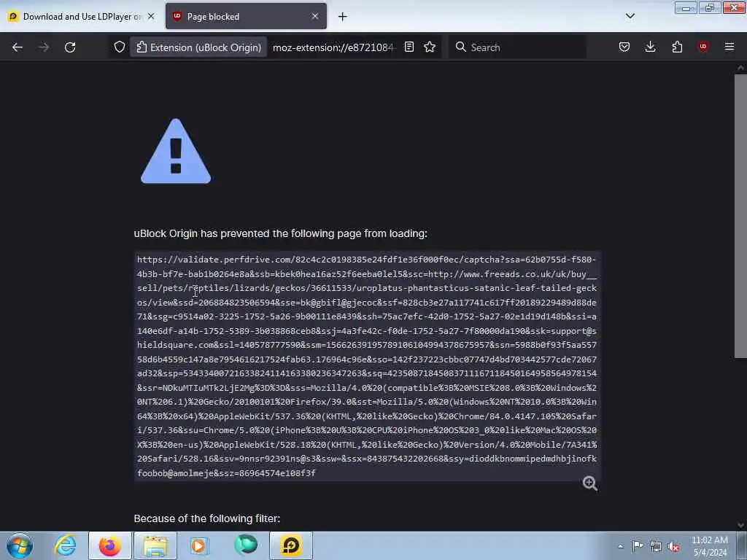Open the Firefox application menu

click(729, 47)
